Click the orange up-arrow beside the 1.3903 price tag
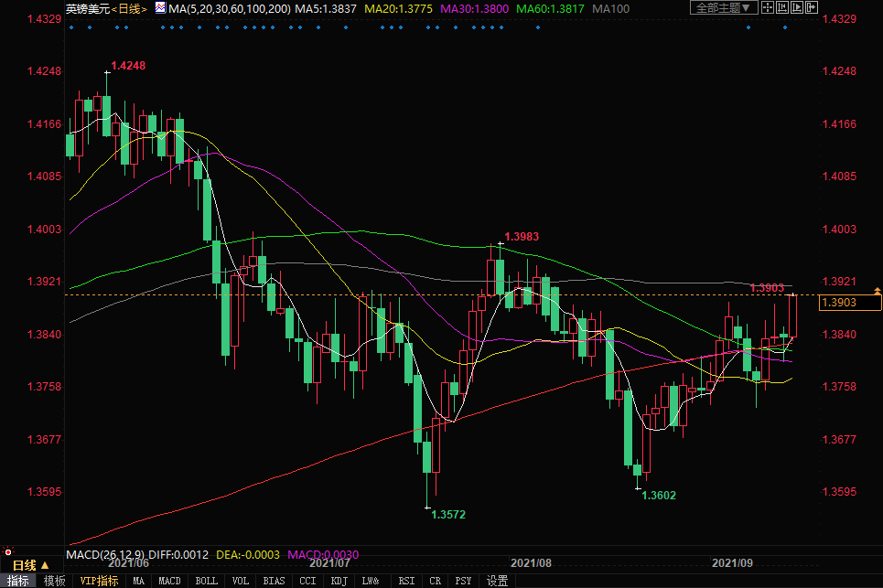The image size is (883, 588). tap(877, 291)
